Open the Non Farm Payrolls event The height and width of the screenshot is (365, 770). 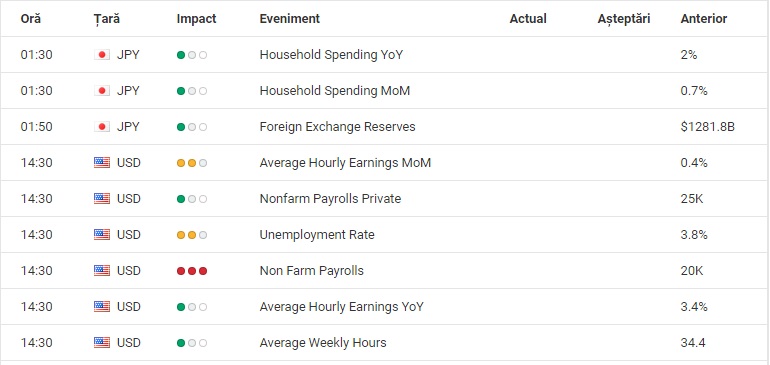coord(312,271)
